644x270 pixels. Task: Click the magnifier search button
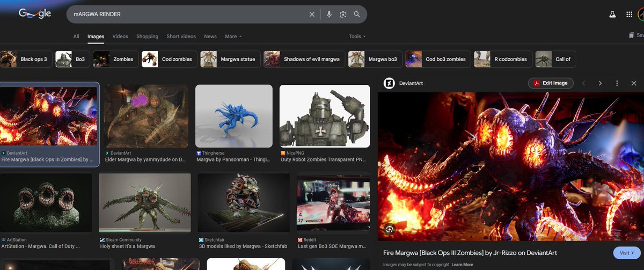pos(357,14)
